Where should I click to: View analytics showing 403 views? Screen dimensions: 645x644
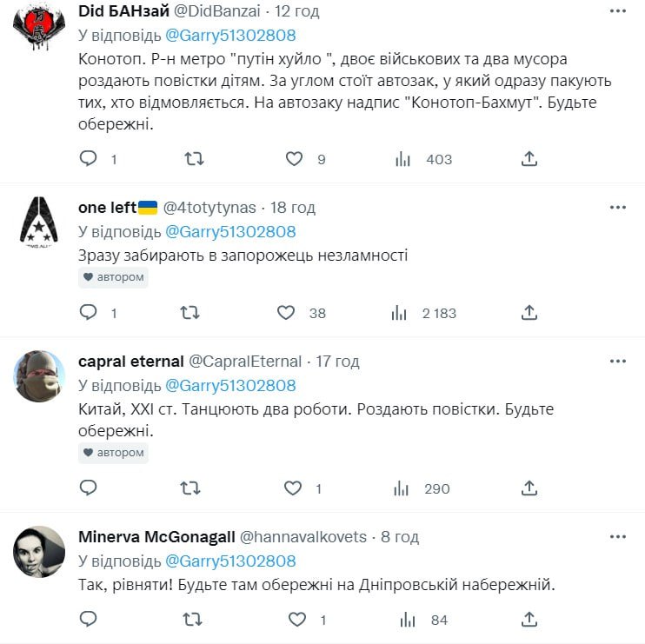[402, 159]
